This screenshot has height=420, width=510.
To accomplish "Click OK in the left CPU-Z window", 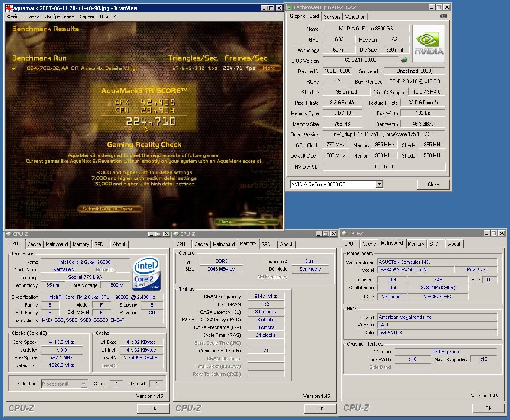I will coord(153,409).
